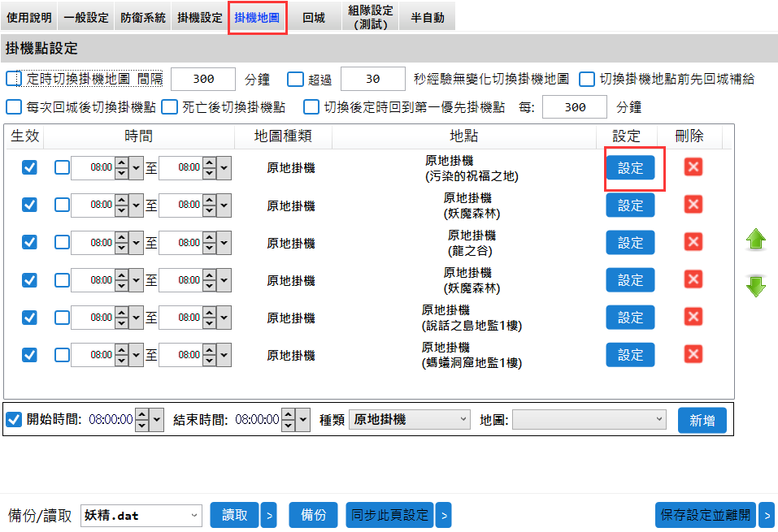Delete the 龍之谷 hook point entry

point(693,243)
